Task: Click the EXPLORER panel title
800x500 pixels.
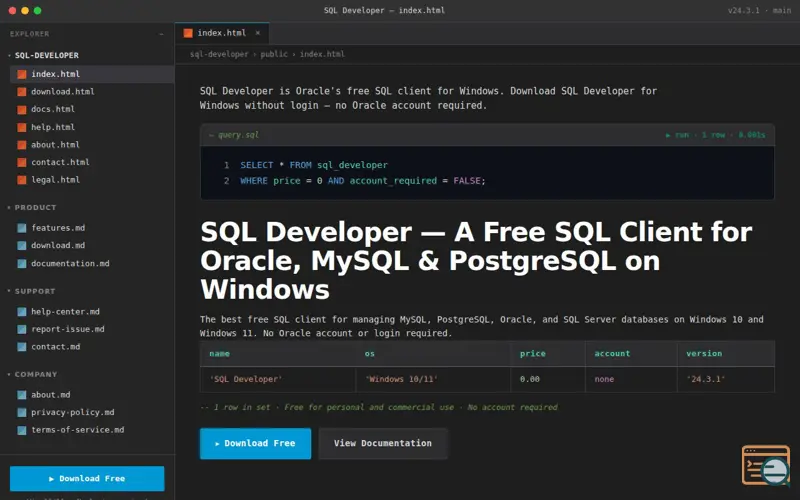Action: [30, 34]
